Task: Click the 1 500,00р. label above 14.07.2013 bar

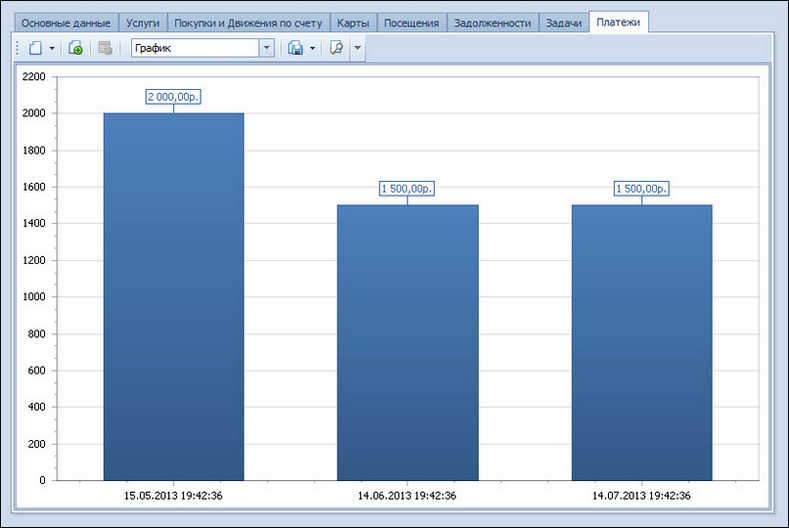Action: 642,189
